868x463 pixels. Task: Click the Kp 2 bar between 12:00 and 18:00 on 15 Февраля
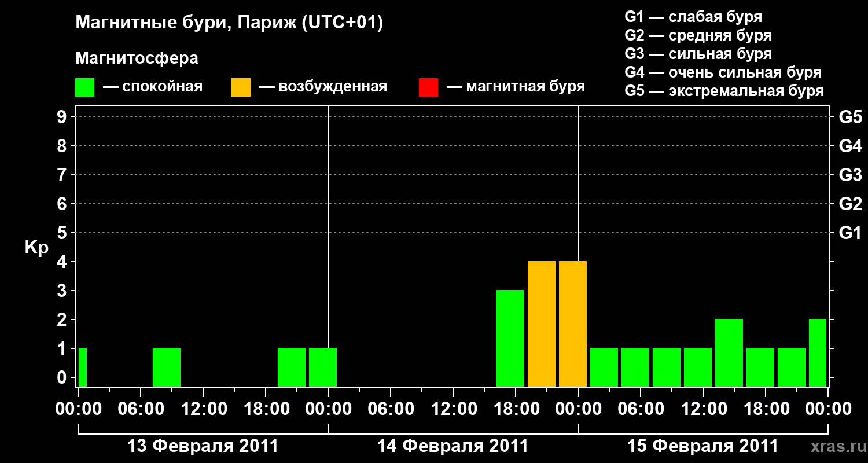[729, 352]
